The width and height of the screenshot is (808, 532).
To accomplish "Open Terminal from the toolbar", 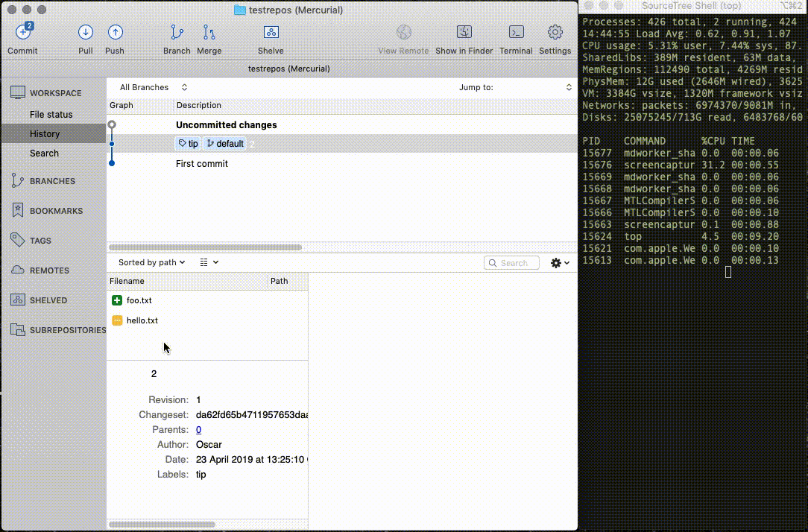I will click(517, 32).
